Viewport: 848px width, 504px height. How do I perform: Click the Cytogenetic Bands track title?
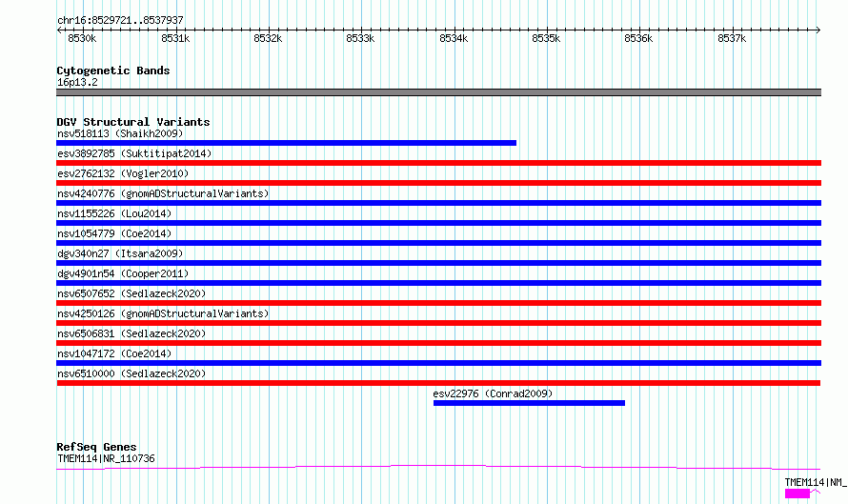[113, 71]
